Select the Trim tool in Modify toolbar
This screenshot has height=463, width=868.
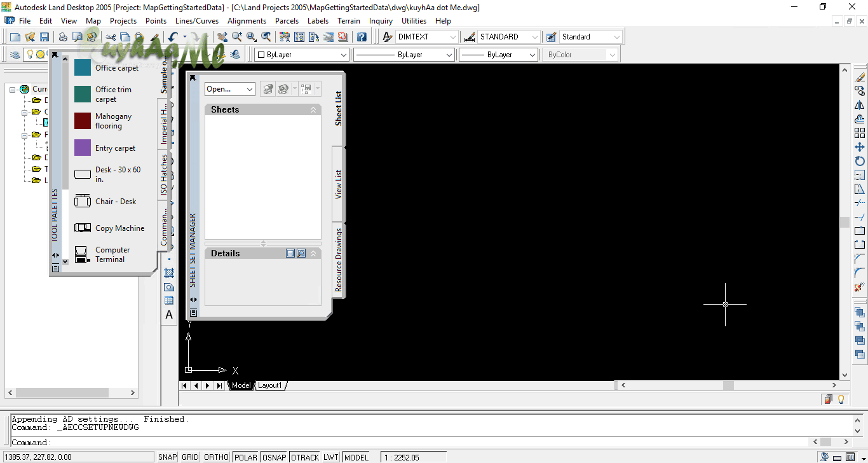(860, 203)
